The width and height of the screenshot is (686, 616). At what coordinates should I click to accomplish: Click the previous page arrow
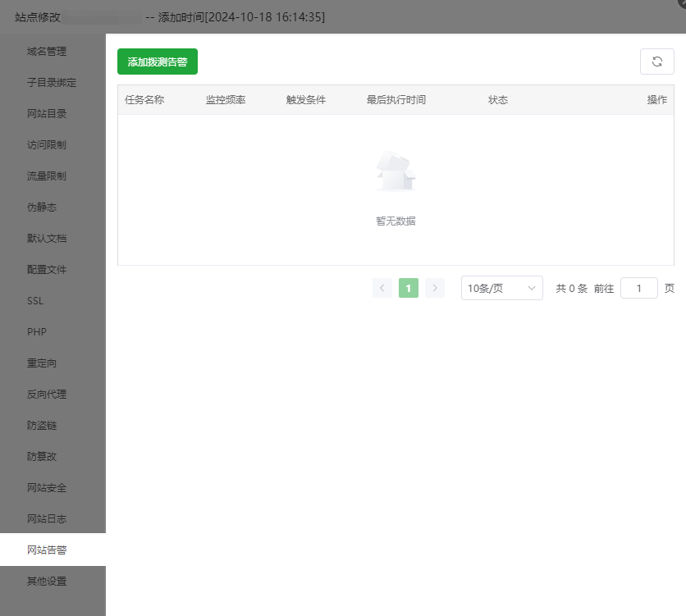coord(382,288)
